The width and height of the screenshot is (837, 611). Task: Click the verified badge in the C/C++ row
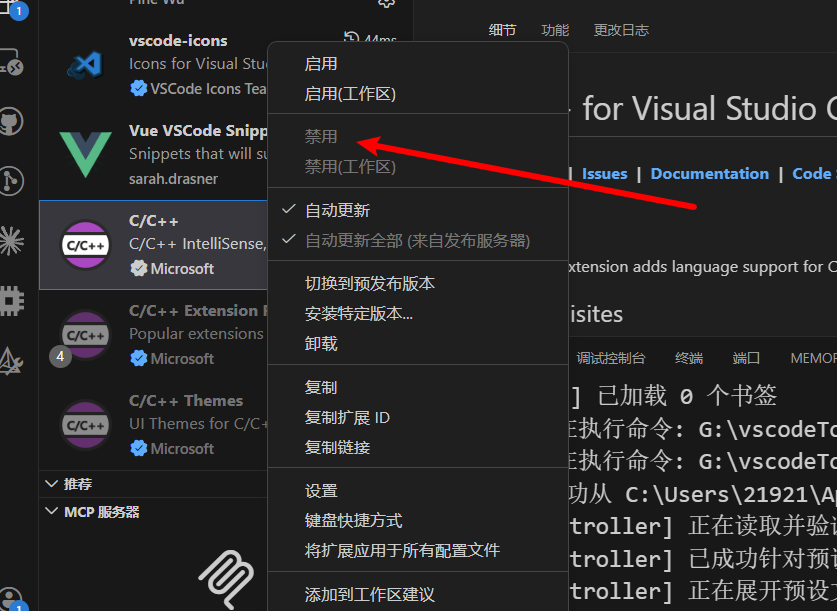click(x=138, y=268)
